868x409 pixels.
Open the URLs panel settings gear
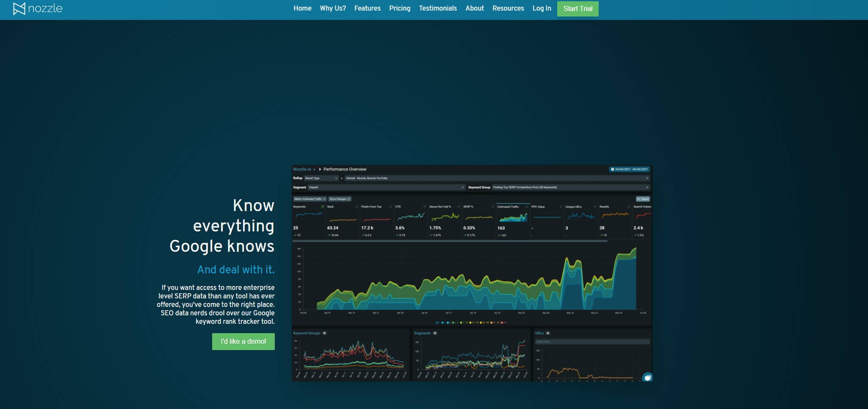548,333
